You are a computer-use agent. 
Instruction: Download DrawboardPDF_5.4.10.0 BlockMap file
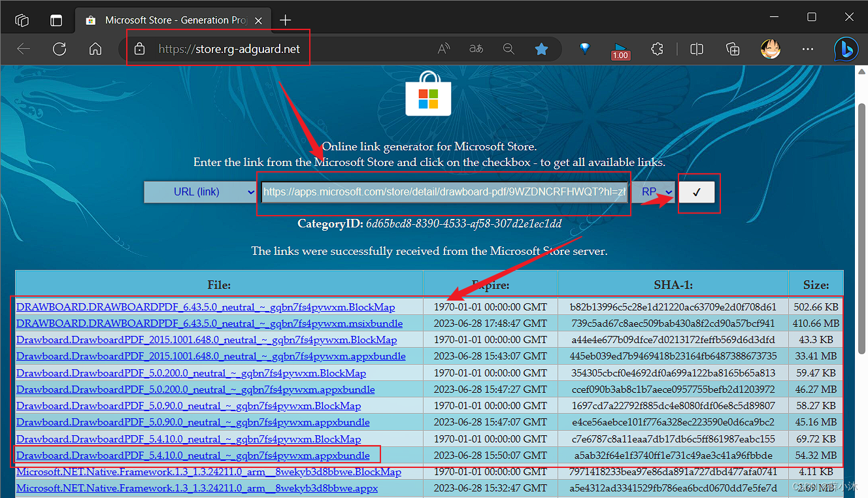point(188,439)
